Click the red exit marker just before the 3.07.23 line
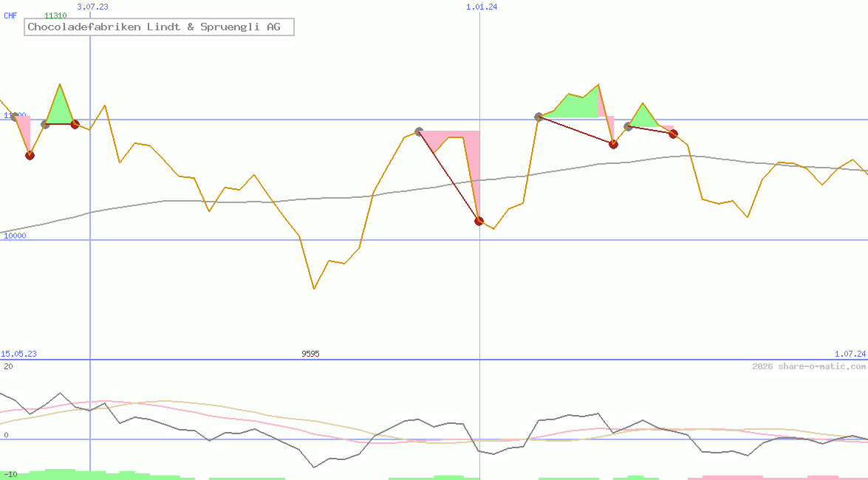This screenshot has height=480, width=868. pos(75,124)
